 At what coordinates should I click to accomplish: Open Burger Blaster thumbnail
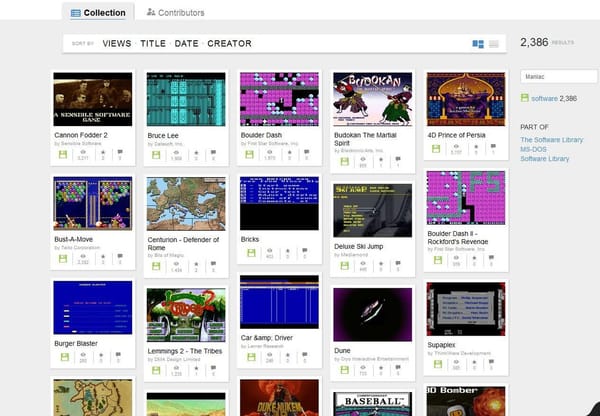[x=93, y=308]
